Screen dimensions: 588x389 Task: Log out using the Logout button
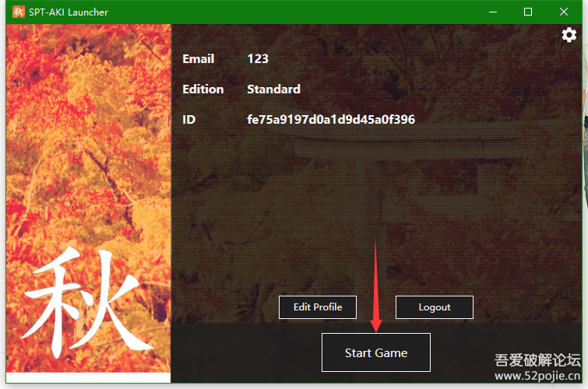[x=434, y=307]
